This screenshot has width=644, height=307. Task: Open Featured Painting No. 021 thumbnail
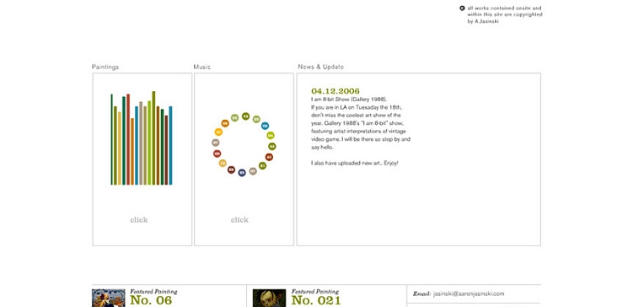(x=269, y=298)
